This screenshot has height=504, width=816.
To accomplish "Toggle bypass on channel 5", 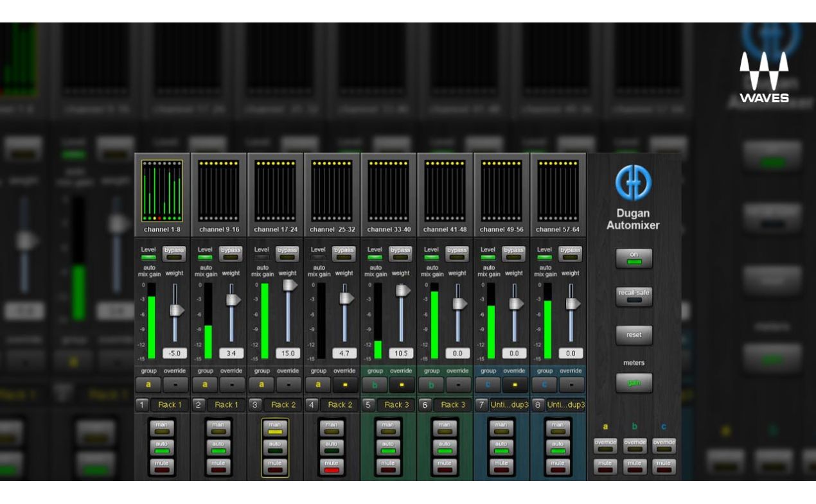I will [400, 253].
